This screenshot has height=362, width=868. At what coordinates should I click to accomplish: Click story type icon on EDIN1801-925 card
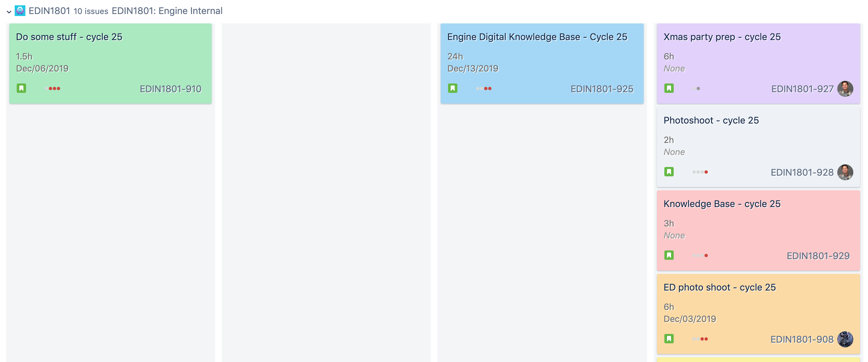coord(452,88)
